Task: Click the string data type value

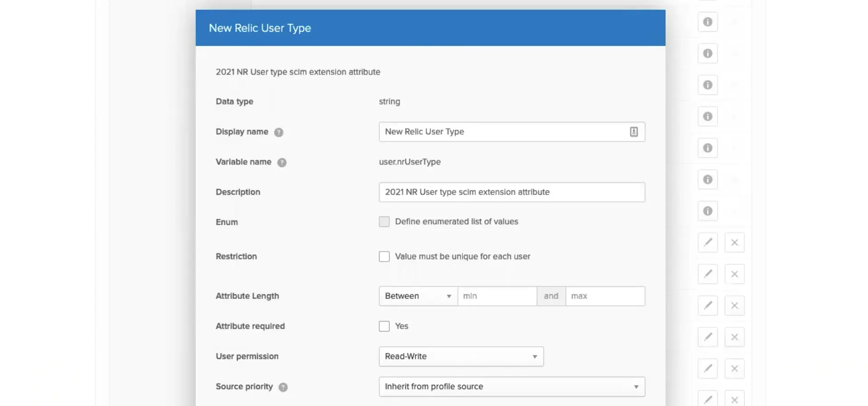Action: (x=389, y=102)
